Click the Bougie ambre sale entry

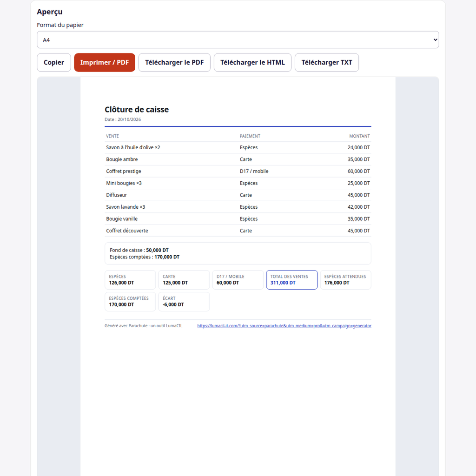pos(122,159)
